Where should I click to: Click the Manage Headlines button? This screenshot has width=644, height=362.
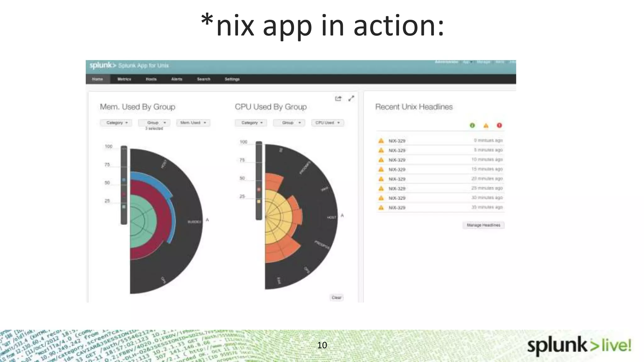coord(483,225)
